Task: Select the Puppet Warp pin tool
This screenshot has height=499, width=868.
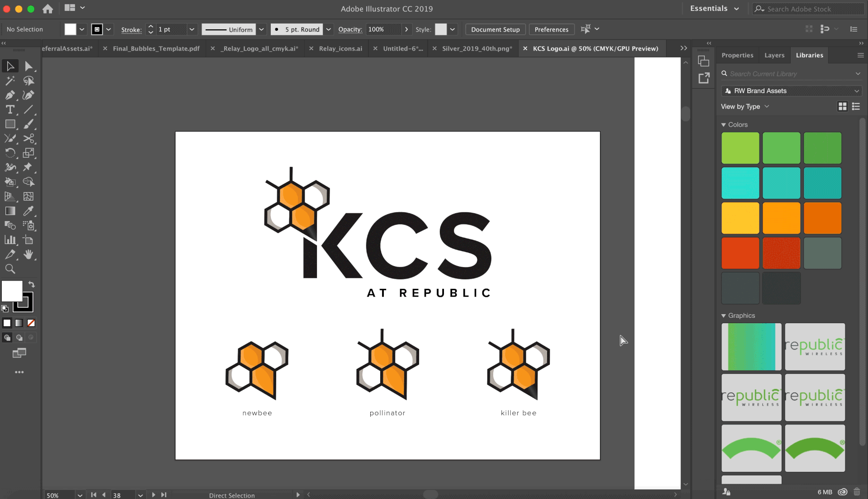Action: click(28, 167)
